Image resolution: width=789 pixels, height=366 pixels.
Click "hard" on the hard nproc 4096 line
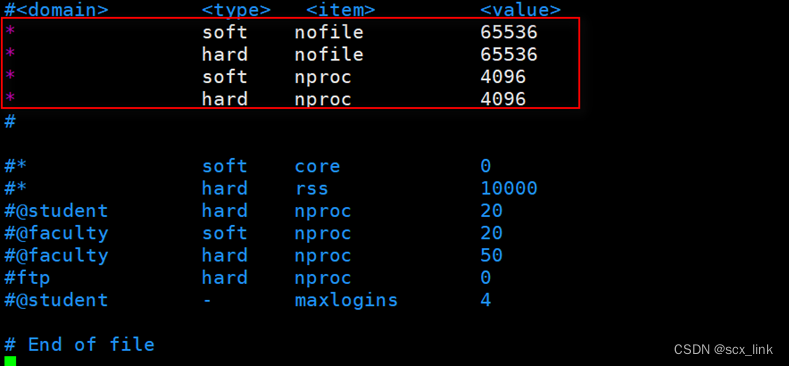click(224, 99)
